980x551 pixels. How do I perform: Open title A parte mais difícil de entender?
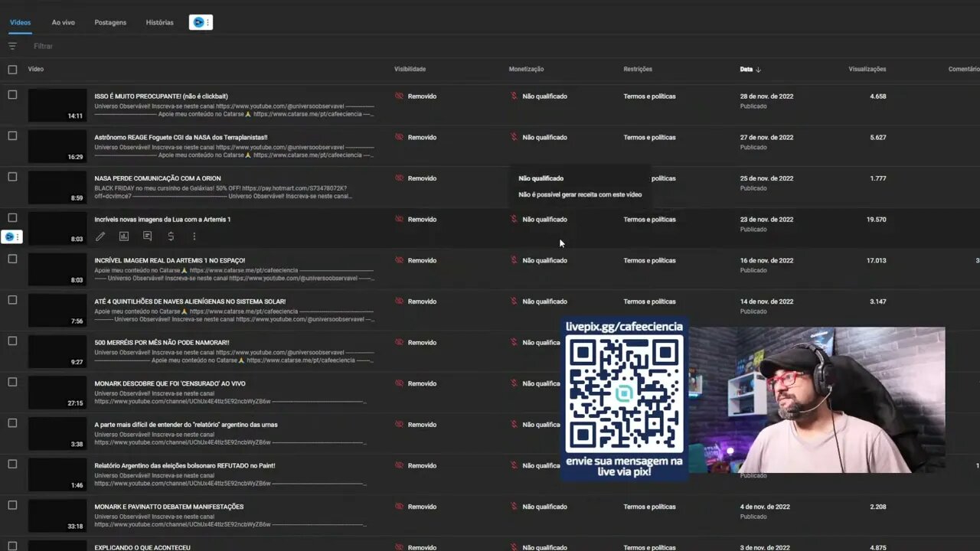click(186, 425)
